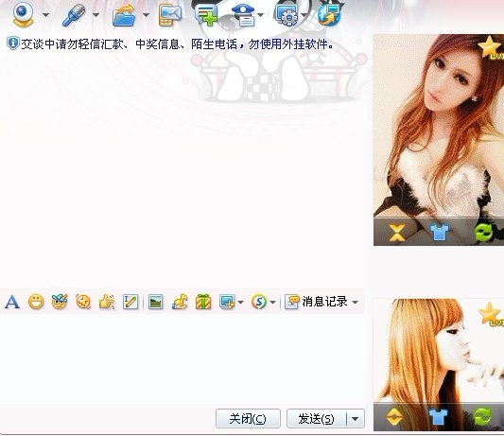
Task: Launch remote assistance globe icon
Action: (329, 15)
